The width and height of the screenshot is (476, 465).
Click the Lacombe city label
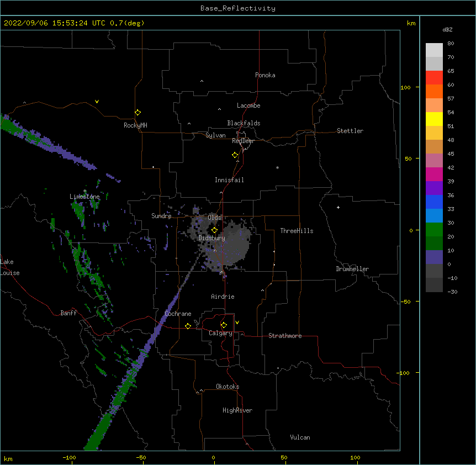point(248,105)
